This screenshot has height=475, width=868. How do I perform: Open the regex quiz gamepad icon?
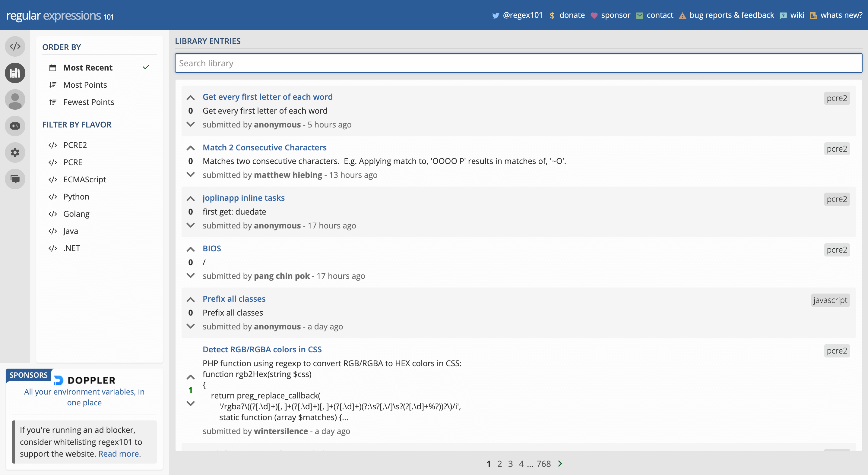[x=15, y=126]
